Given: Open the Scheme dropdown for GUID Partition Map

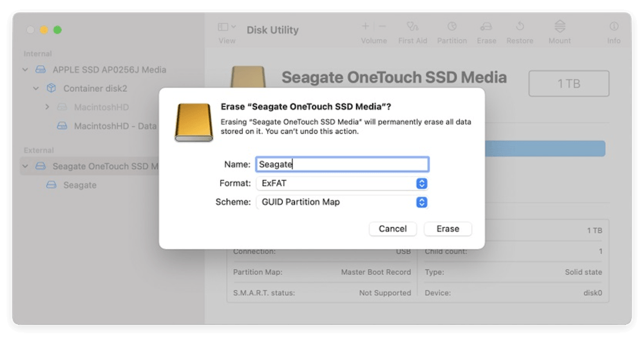Looking at the screenshot, I should (341, 202).
